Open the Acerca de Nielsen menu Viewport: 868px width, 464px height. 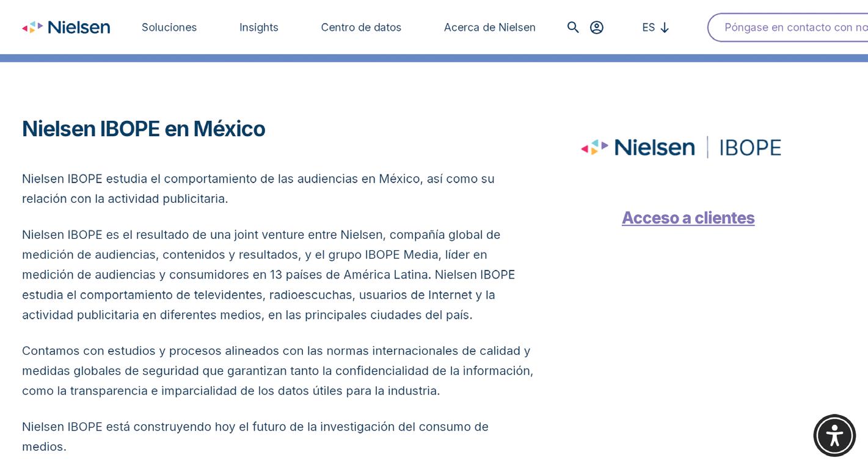tap(490, 27)
